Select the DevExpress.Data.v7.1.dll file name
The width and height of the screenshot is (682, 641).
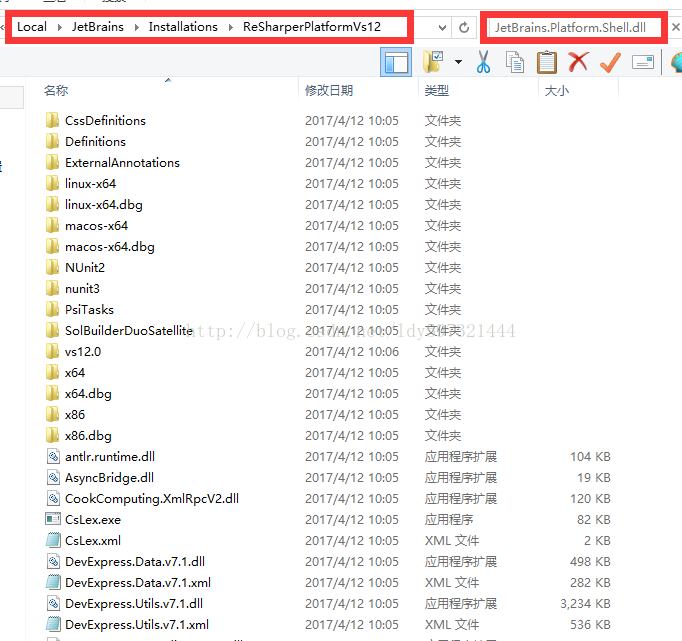point(135,561)
